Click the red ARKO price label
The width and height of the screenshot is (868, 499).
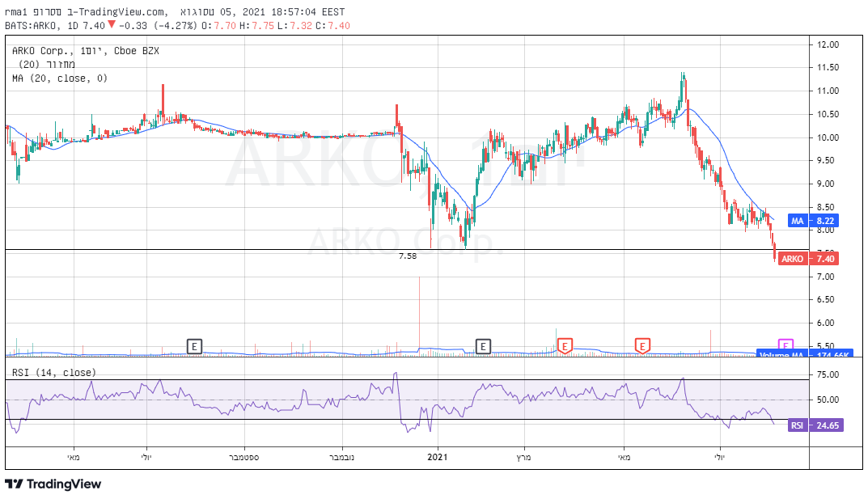(793, 258)
